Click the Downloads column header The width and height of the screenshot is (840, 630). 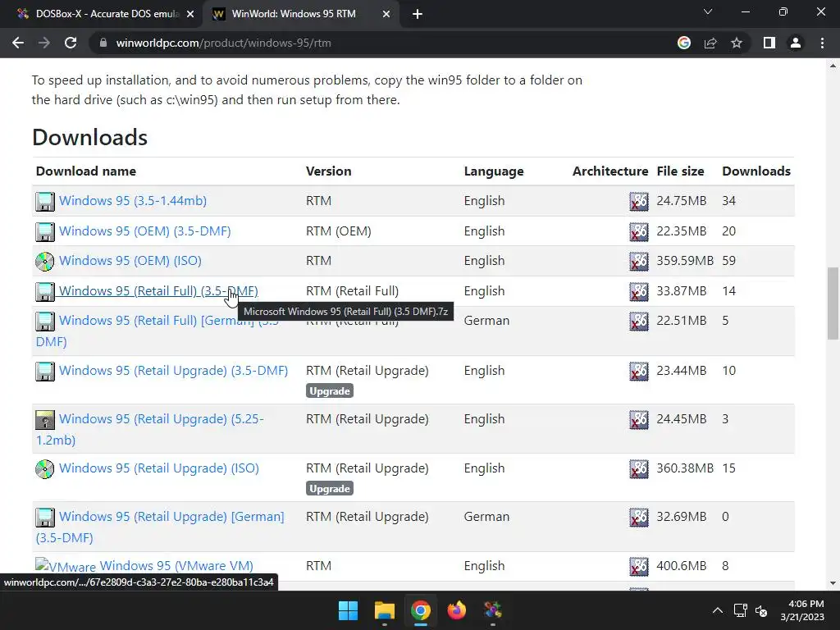tap(756, 171)
